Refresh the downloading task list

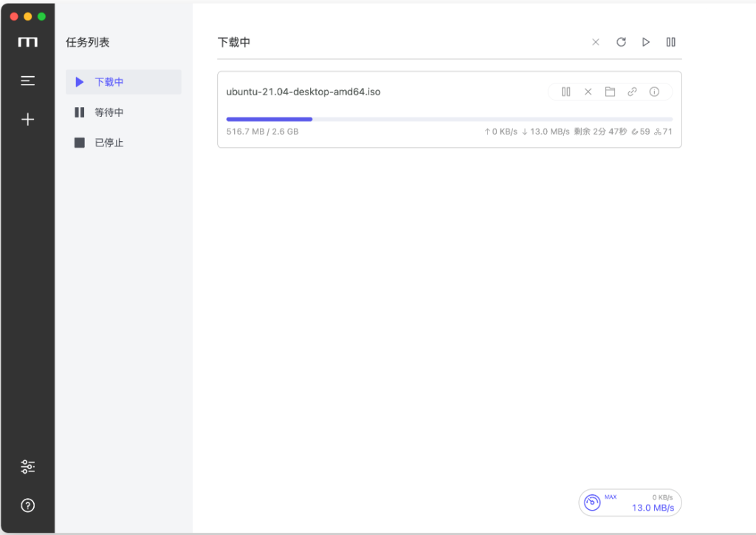click(621, 42)
